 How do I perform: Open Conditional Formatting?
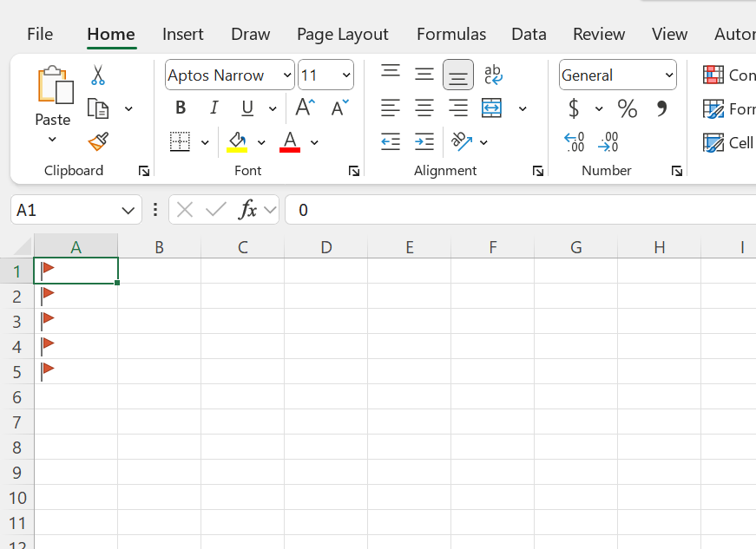tap(728, 75)
